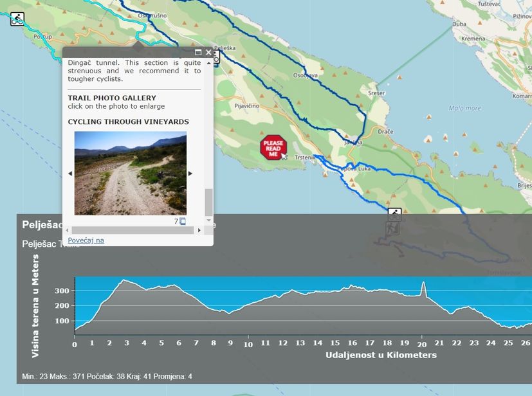Click the cycling trail icon in top-left corner
532x396 pixels.
pos(17,19)
